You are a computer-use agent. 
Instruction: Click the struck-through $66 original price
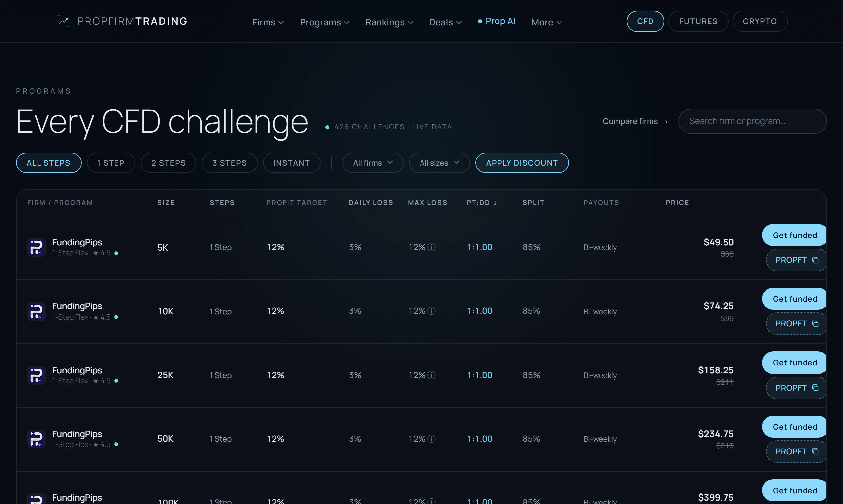pyautogui.click(x=727, y=254)
